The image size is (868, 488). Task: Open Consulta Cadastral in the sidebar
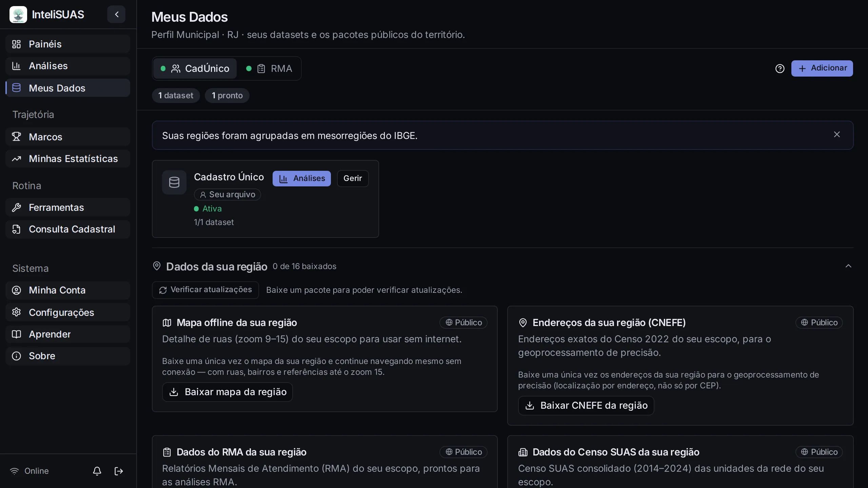[x=68, y=229]
